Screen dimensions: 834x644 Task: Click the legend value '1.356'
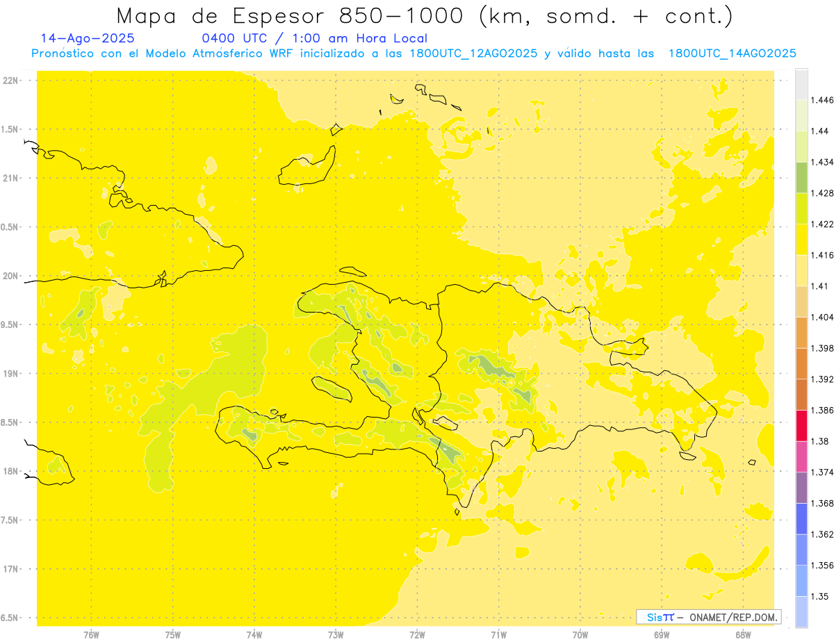point(822,565)
